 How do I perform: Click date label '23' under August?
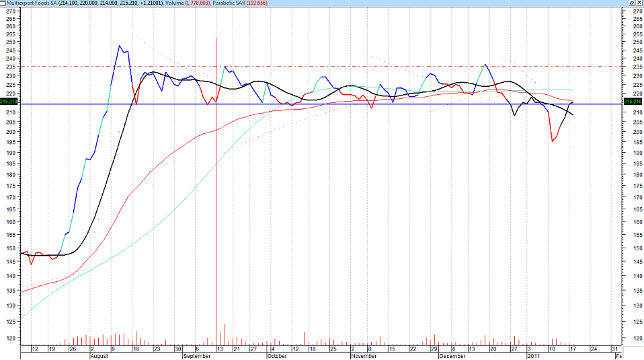click(157, 349)
